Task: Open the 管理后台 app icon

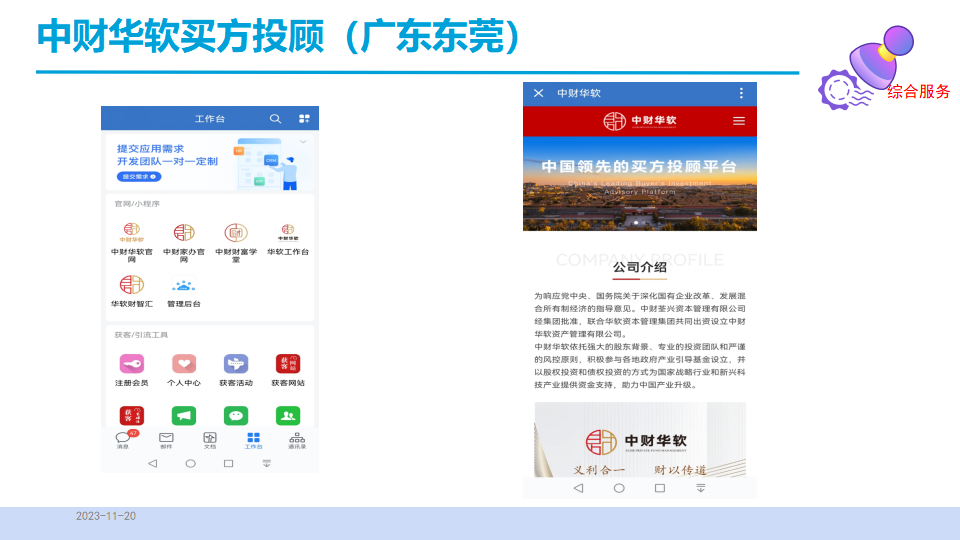Action: 184,285
